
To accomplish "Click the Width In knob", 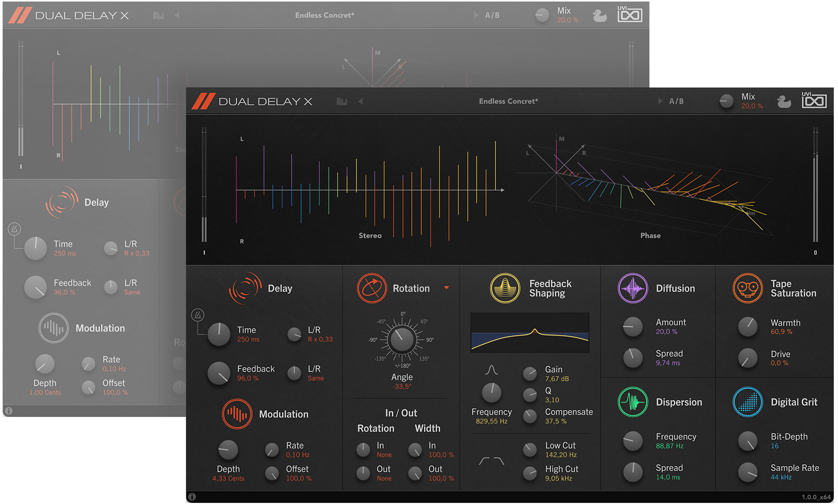I will tap(415, 450).
